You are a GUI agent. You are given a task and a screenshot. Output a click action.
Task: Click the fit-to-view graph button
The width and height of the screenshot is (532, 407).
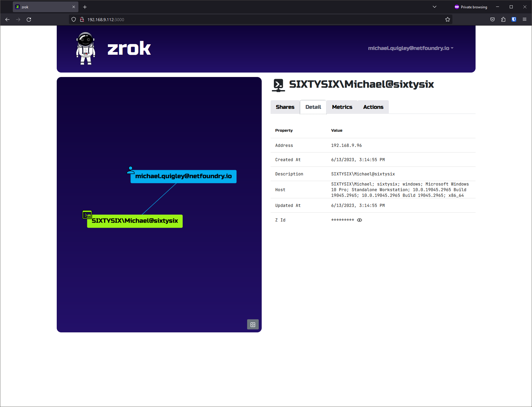pyautogui.click(x=253, y=324)
